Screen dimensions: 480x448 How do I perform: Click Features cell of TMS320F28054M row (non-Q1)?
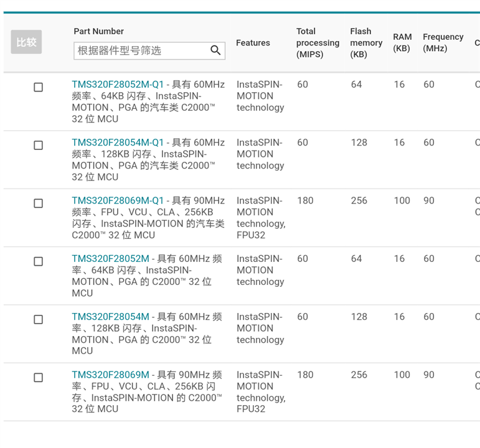[x=260, y=328]
